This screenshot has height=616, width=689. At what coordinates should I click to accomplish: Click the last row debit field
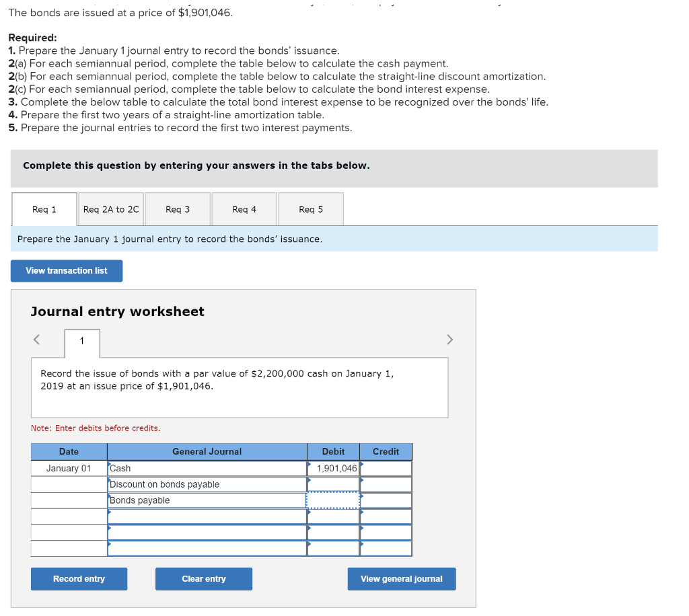(334, 549)
